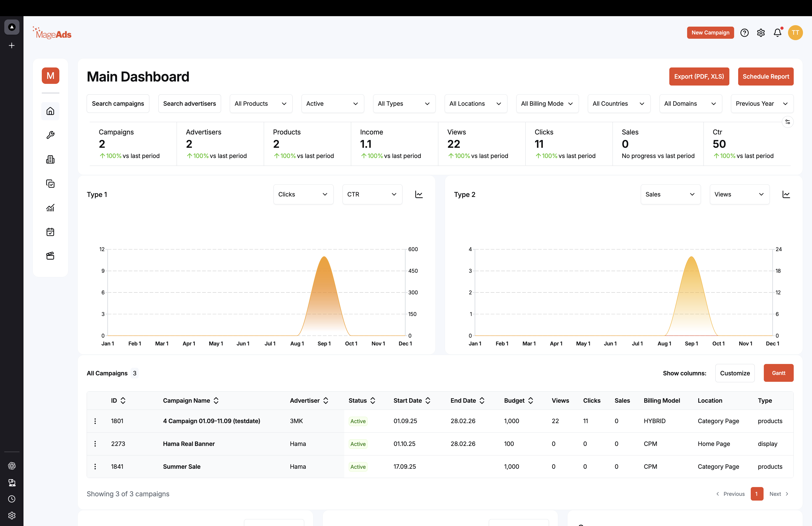Click the New Campaign button
The width and height of the screenshot is (812, 526).
pos(710,33)
